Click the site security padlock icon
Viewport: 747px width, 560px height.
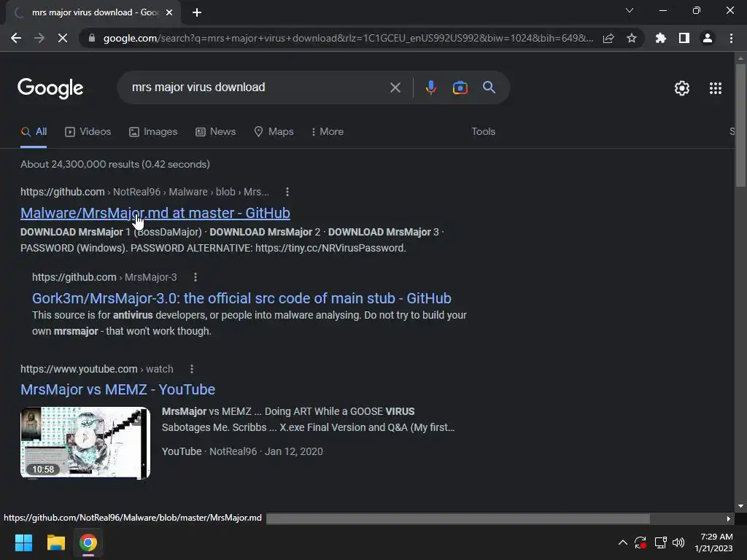click(92, 38)
